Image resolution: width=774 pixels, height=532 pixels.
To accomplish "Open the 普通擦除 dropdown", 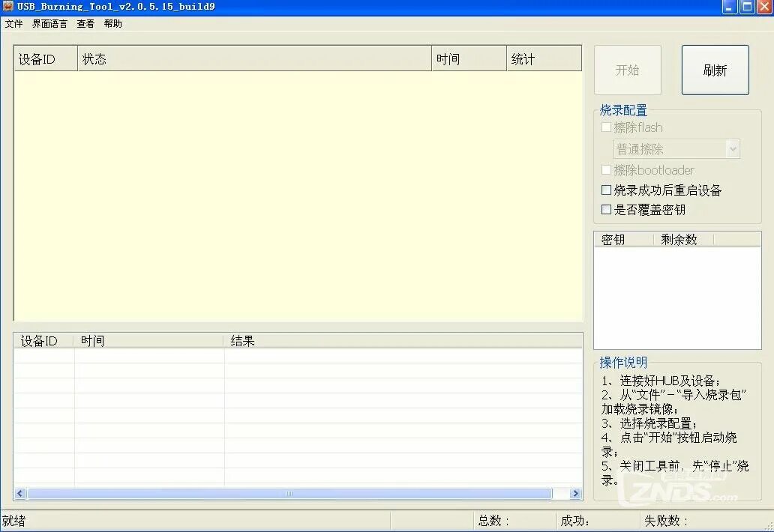I will point(676,149).
